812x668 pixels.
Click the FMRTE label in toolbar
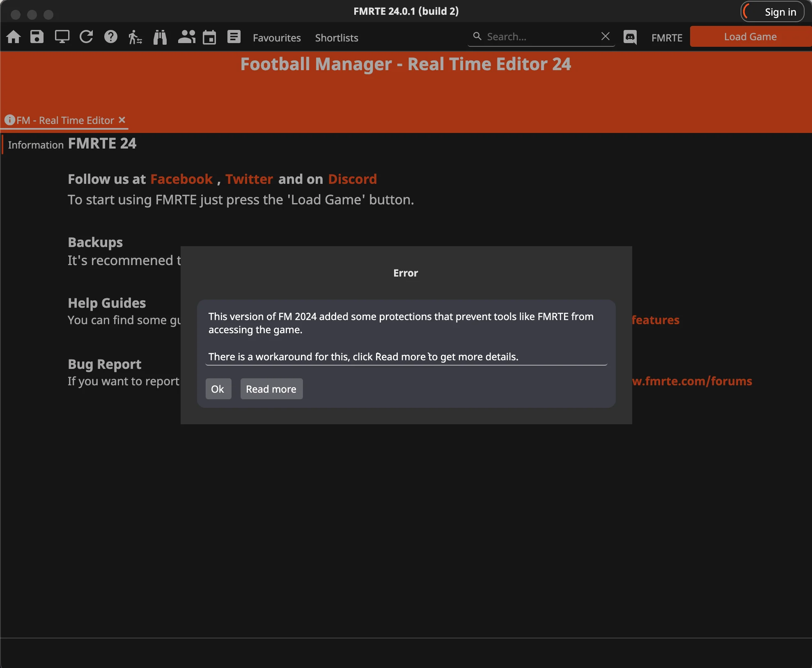(x=667, y=38)
